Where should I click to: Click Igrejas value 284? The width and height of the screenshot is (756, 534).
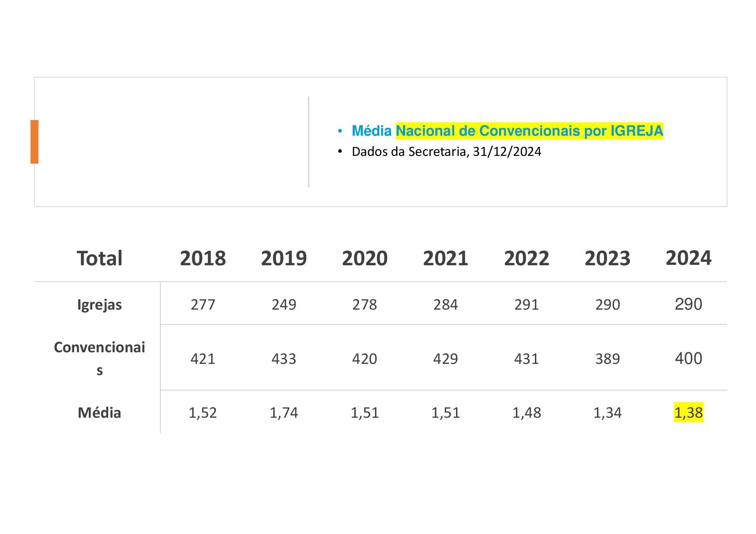446,305
